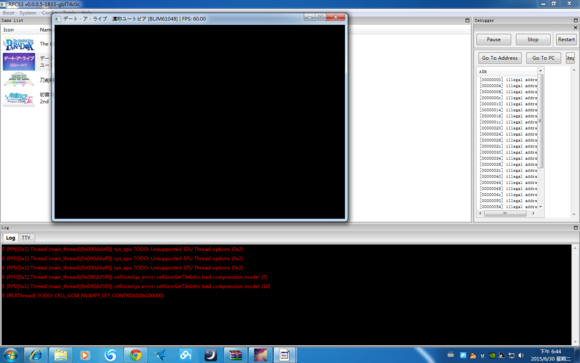This screenshot has height=363, width=580.
Task: Pause emulation in the Debugger panel
Action: [493, 39]
